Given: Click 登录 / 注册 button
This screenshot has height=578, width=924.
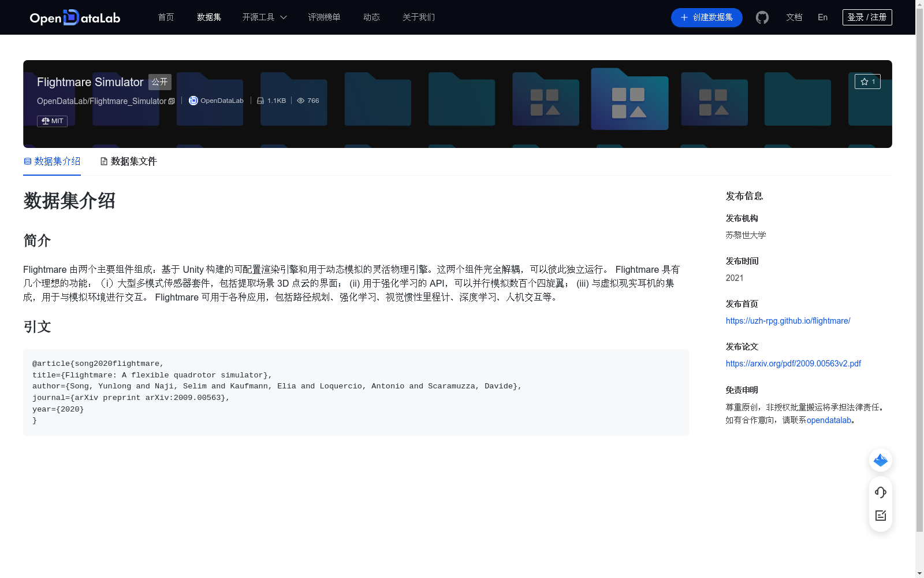Looking at the screenshot, I should click(x=867, y=17).
